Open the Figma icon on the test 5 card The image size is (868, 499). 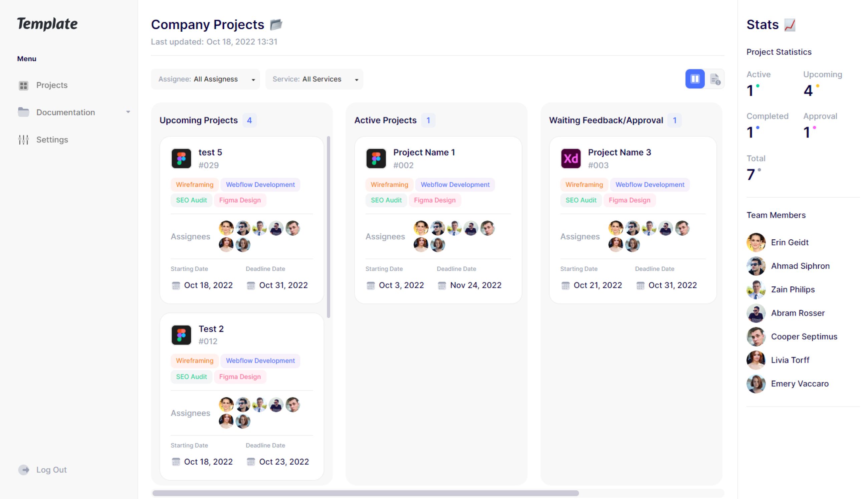pos(181,158)
